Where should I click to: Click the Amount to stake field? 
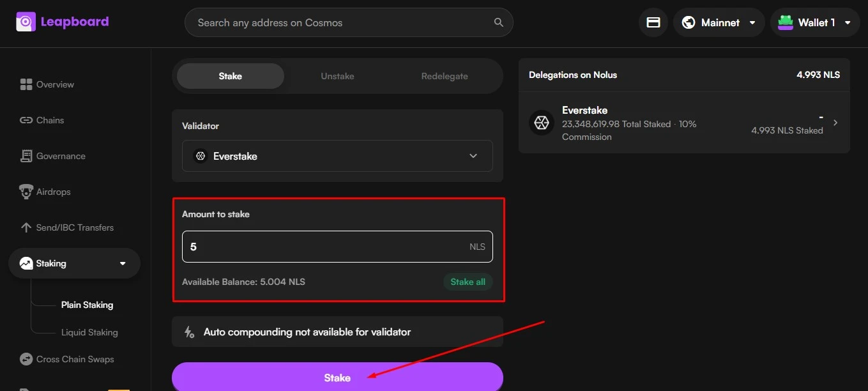(x=337, y=247)
